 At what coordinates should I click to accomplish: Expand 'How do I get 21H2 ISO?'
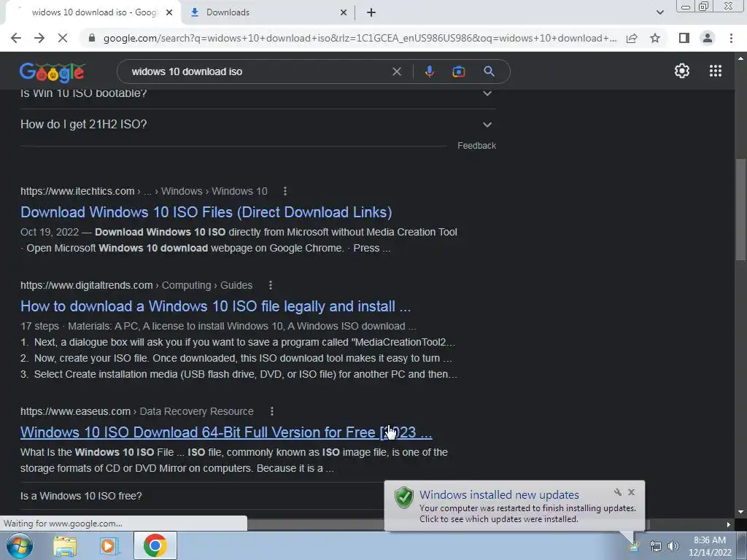point(258,124)
